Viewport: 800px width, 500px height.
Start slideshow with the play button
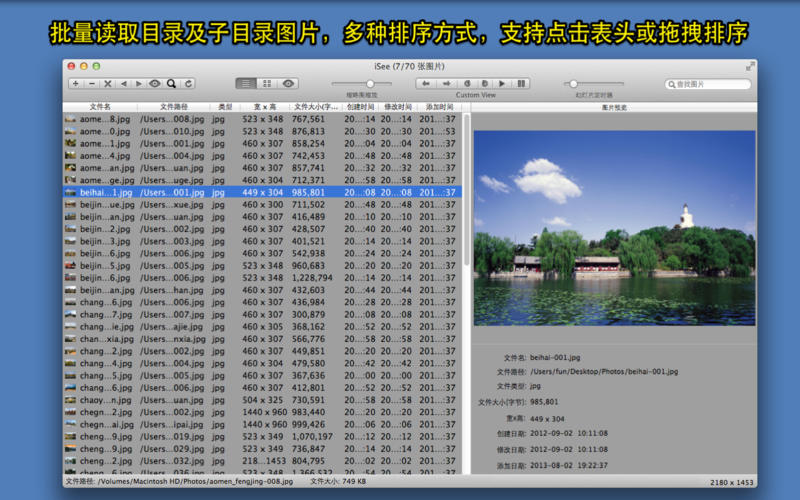coord(502,84)
